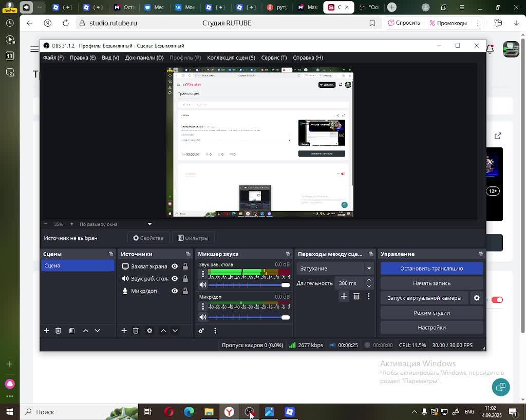Open audio mixer menu three dots at bottom
Image resolution: width=526 pixels, height=420 pixels.
[215, 331]
